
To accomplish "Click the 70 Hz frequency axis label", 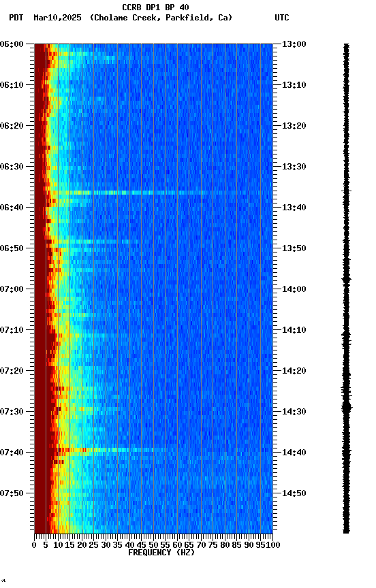I will pos(201,545).
